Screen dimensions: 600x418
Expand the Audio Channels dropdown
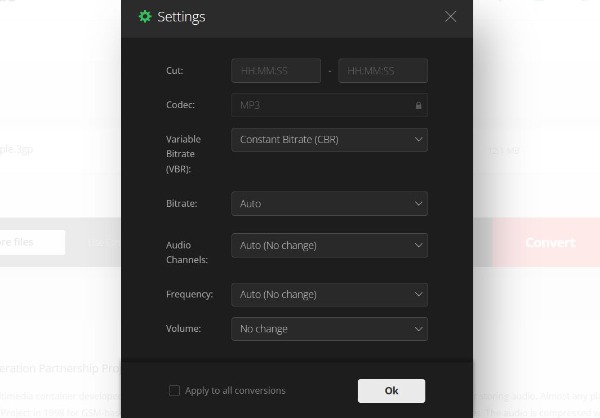pos(329,245)
